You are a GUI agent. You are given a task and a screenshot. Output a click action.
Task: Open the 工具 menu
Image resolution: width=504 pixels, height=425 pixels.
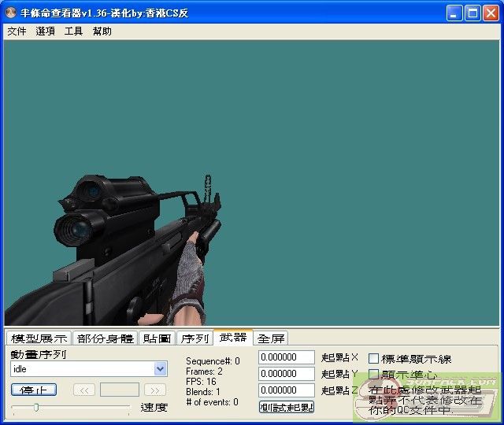(73, 31)
